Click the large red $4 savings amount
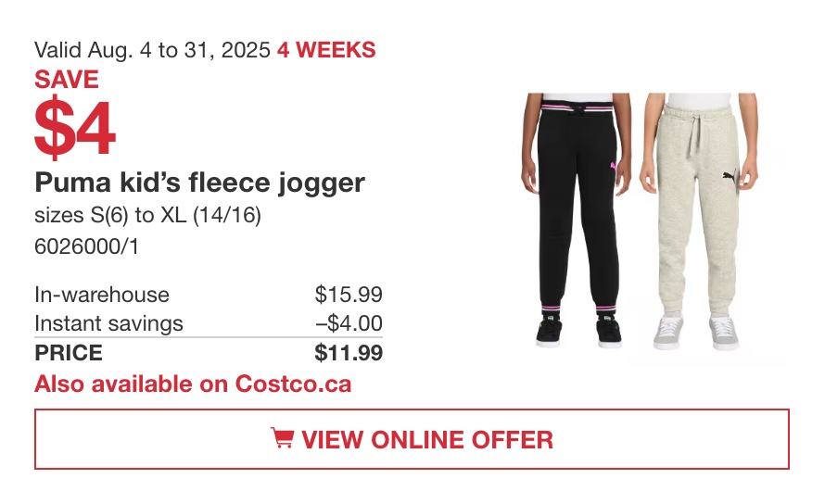Viewport: 825px width, 504px height. (75, 127)
